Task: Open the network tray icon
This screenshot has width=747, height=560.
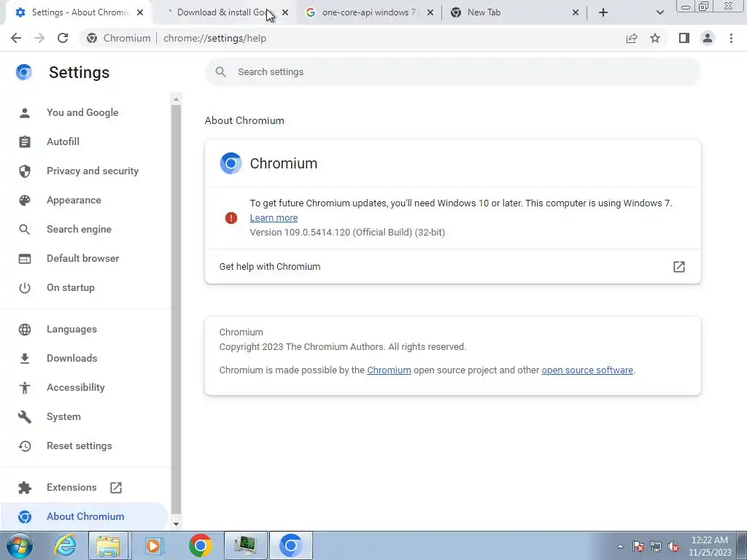Action: coord(656,546)
